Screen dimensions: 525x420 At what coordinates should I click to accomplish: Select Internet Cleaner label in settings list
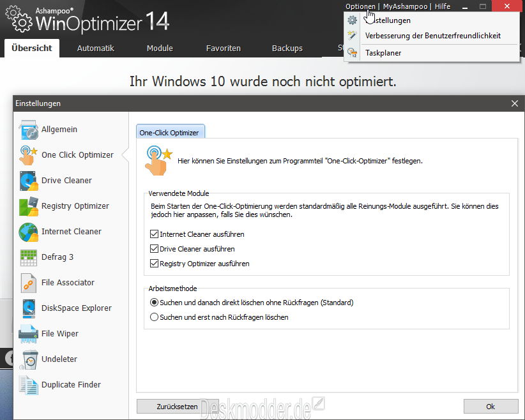click(72, 232)
